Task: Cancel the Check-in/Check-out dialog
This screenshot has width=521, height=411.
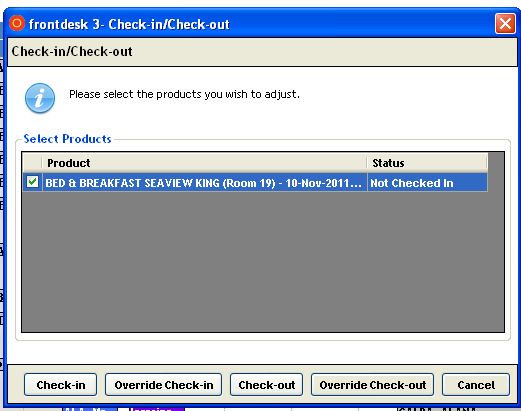Action: (x=476, y=385)
